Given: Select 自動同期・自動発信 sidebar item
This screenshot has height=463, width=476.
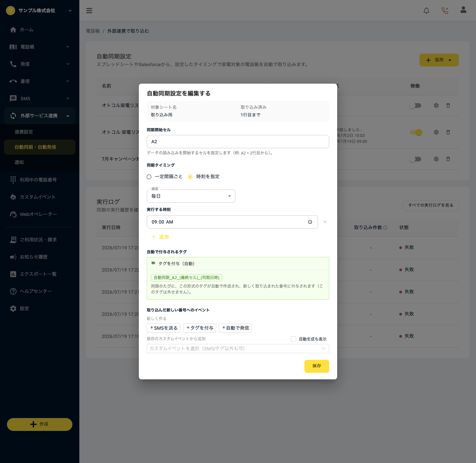Looking at the screenshot, I should [40, 147].
